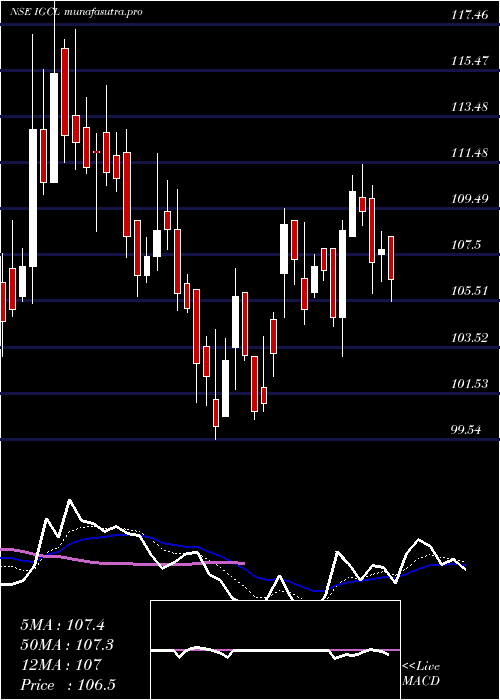
Task: Click the NSE IGCL munafasutra.pro title
Action: (76, 12)
